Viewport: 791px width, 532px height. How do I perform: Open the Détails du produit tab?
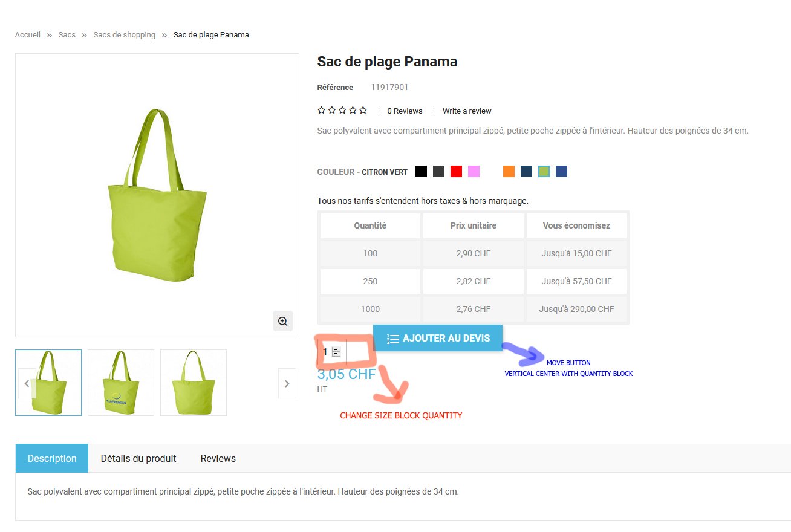[x=138, y=458]
